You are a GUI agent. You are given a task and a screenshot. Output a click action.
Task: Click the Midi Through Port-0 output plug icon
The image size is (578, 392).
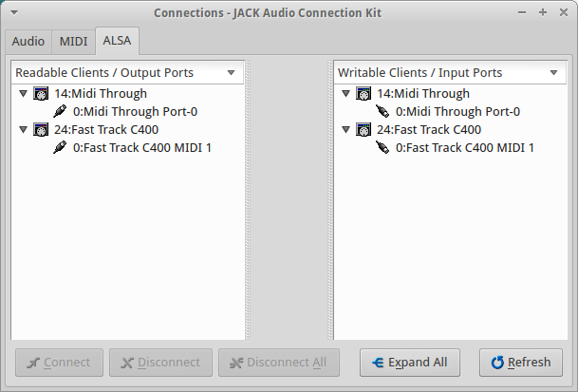(x=60, y=112)
